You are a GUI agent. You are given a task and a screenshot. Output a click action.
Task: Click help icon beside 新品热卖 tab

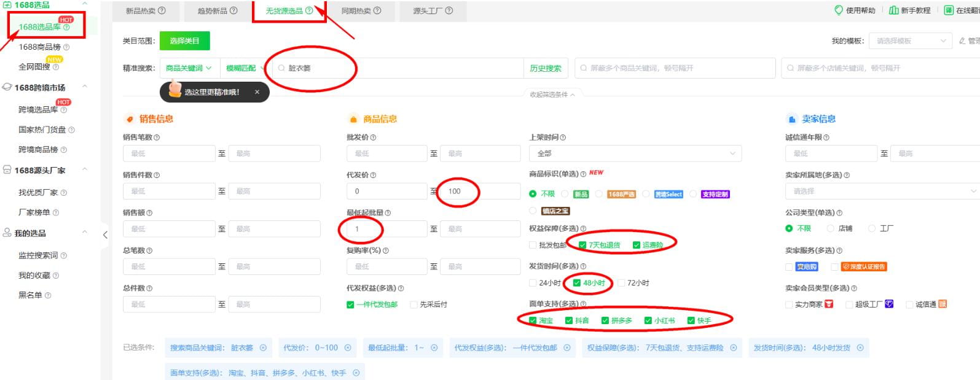[162, 10]
